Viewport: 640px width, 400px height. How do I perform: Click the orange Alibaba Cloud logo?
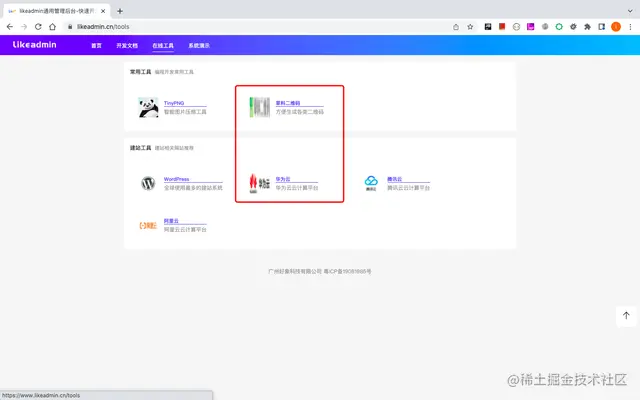tap(148, 225)
